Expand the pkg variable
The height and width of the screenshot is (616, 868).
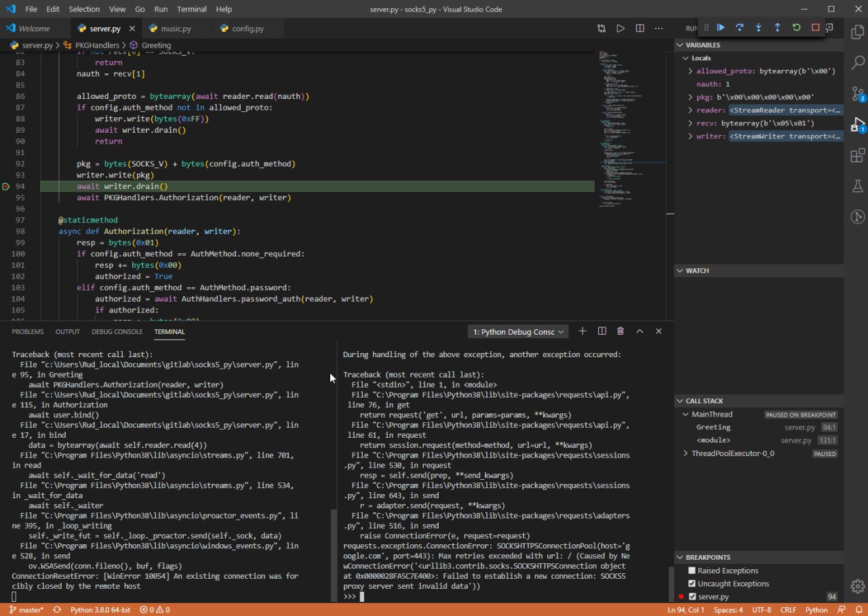690,97
